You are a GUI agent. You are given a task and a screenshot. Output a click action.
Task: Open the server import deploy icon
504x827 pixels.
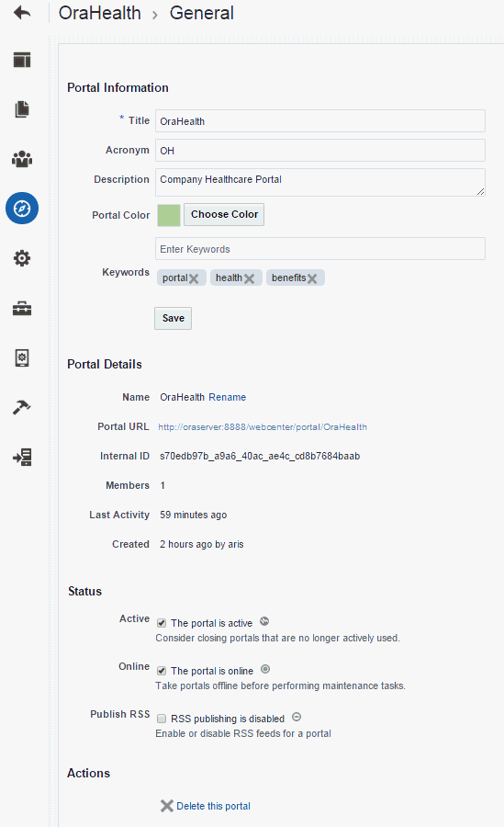(22, 457)
